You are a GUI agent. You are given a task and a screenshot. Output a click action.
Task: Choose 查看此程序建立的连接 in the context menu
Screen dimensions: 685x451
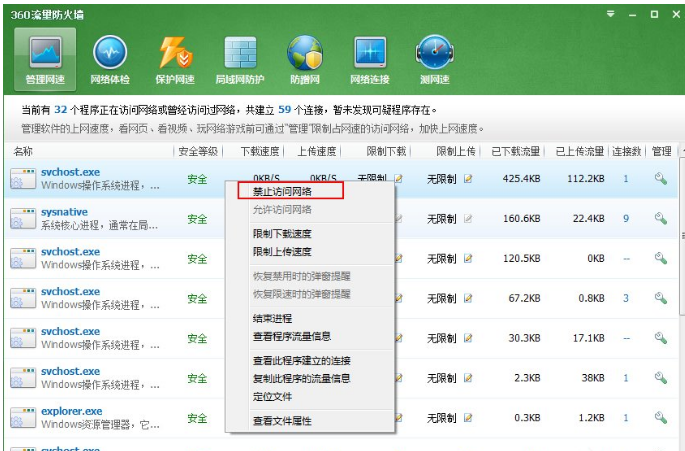click(x=301, y=361)
